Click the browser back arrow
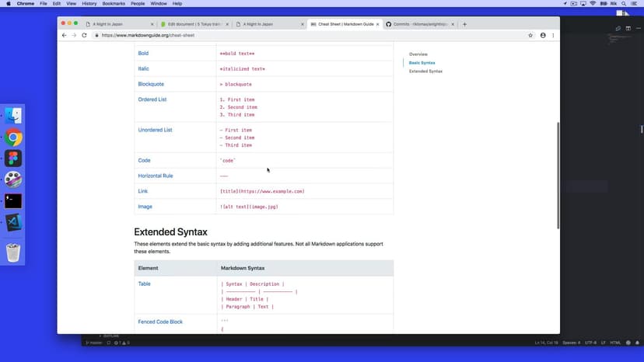Image resolution: width=644 pixels, height=362 pixels. (x=65, y=35)
